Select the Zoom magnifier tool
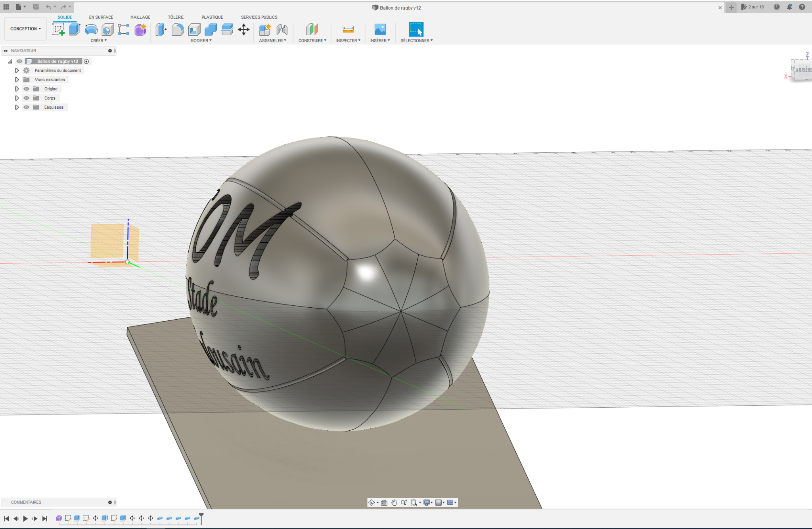The height and width of the screenshot is (529, 812). tap(404, 502)
